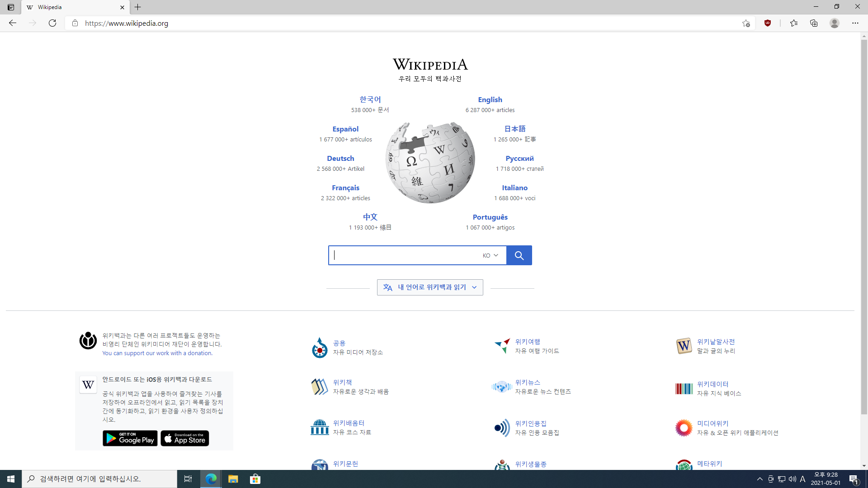Expand the read Wikipedia in your language list
868x488 pixels.
tap(430, 287)
